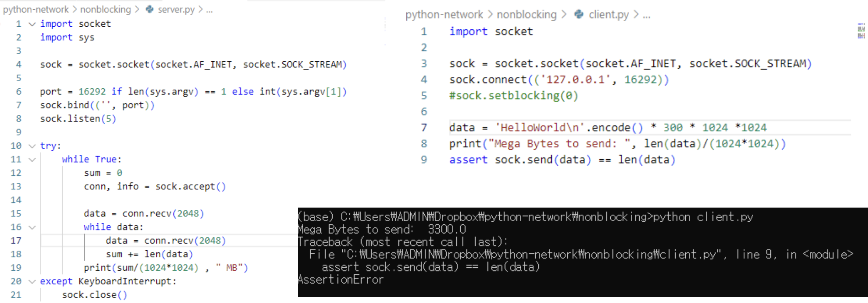Open nonblocking breadcrumb in server.py editor
Viewport: 868px width, 303px height.
coord(105,9)
